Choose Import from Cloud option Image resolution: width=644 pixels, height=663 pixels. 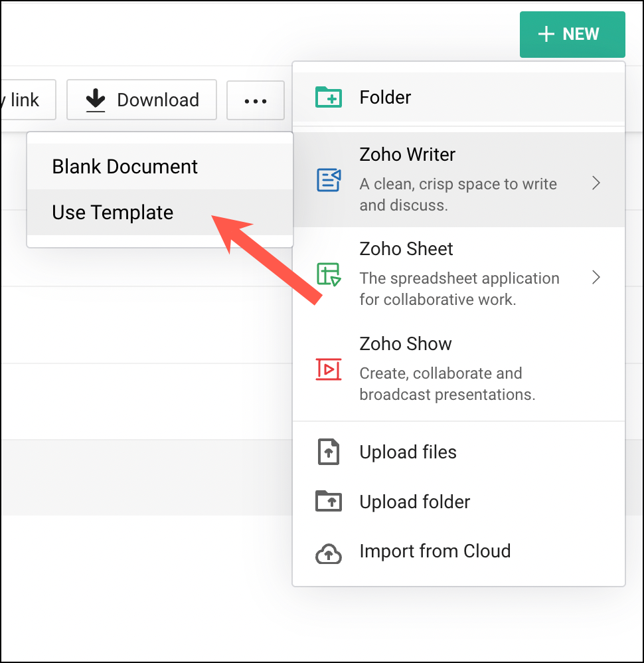(459, 551)
